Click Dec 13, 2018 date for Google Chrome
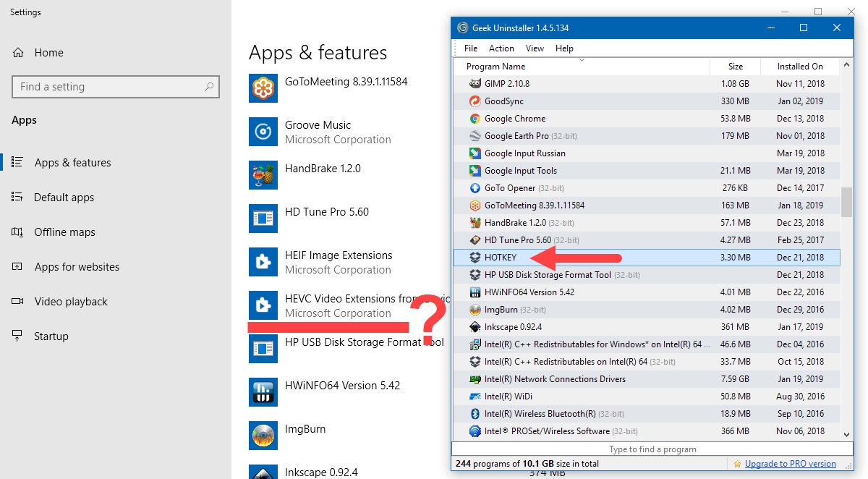The height and width of the screenshot is (479, 868). [800, 119]
